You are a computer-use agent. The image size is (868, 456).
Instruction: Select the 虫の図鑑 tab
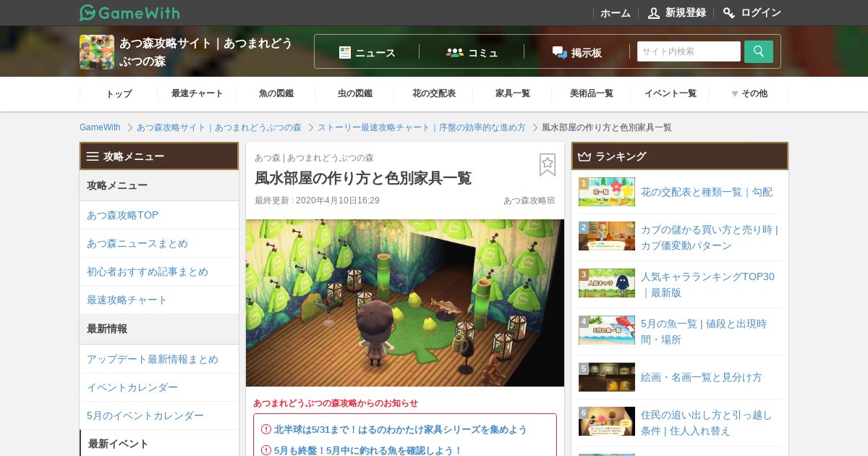click(x=354, y=93)
